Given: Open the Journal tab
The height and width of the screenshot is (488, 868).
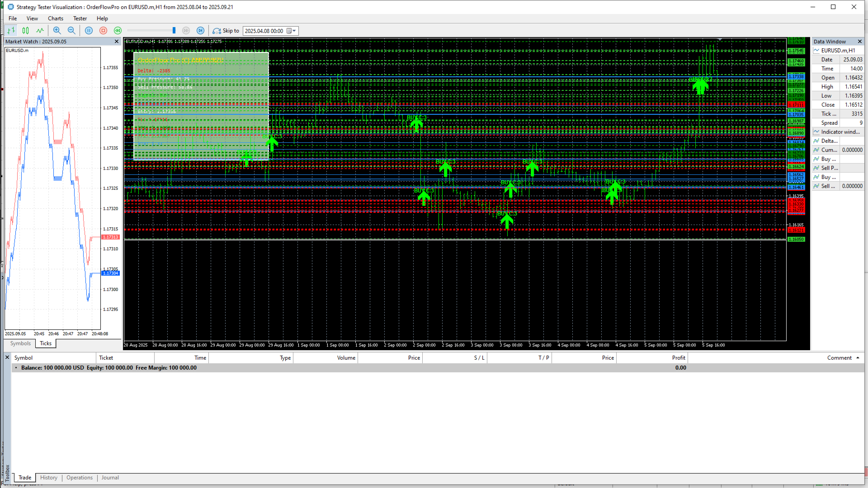Looking at the screenshot, I should click(110, 478).
